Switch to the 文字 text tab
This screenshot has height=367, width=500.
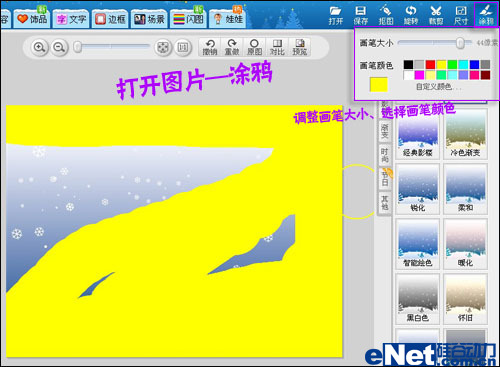71,19
